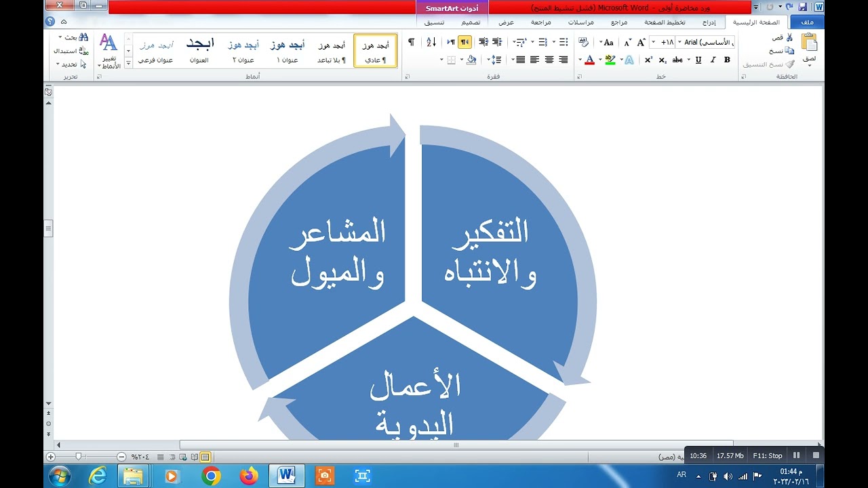
Task: Switch to SmartArt تصميم Design tab
Action: click(471, 22)
